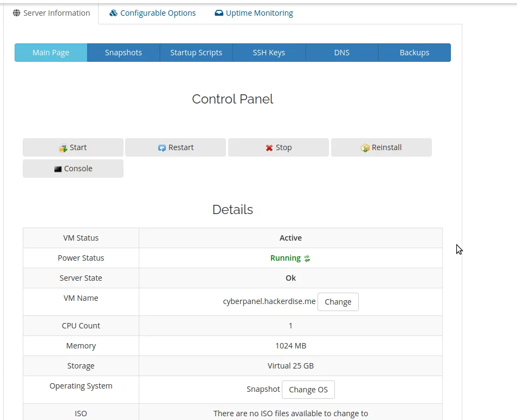
Task: Click the Change OS button
Action: (x=308, y=390)
